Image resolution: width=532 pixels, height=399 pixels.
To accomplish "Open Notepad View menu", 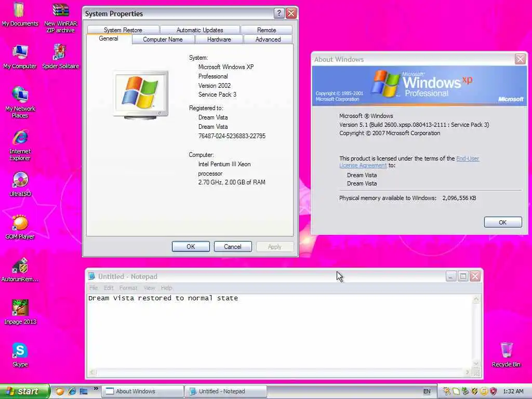I will (149, 288).
